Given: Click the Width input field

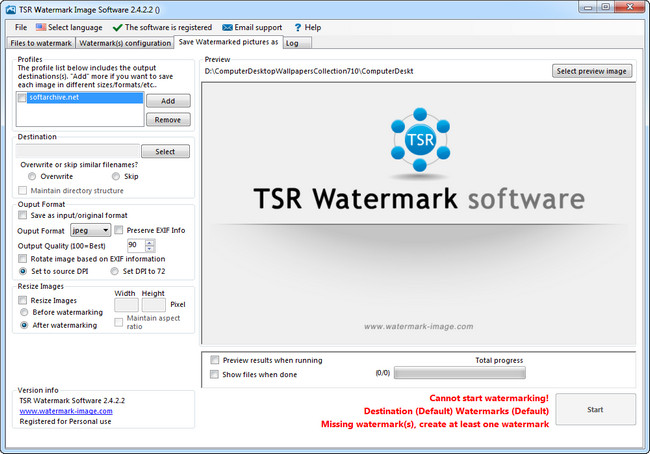Looking at the screenshot, I should pos(126,305).
